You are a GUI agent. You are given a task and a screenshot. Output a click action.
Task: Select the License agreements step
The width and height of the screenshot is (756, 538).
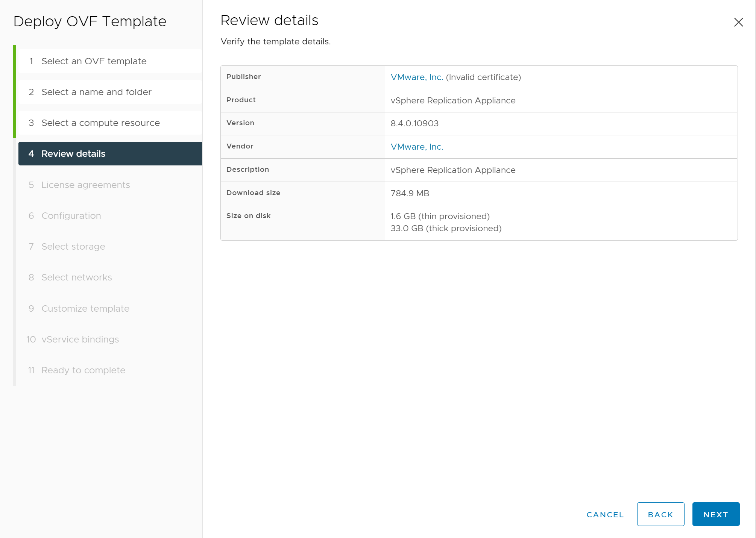(85, 185)
